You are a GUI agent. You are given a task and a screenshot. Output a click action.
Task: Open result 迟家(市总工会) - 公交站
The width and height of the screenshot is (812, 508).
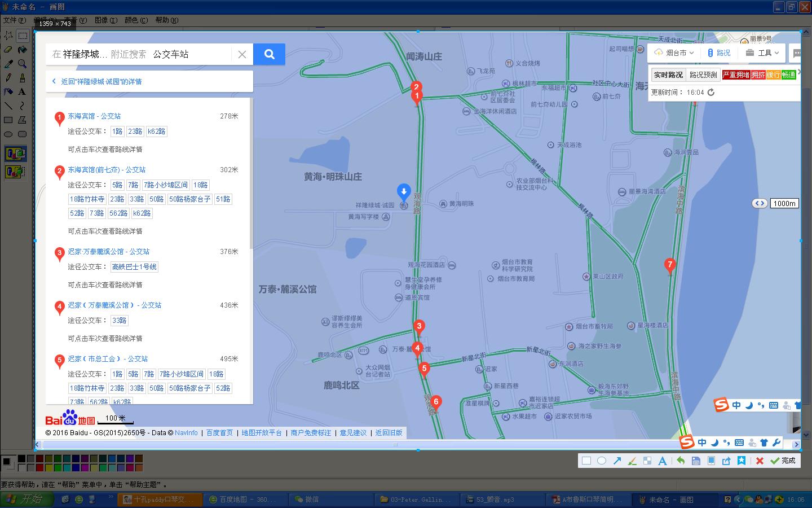pos(108,358)
